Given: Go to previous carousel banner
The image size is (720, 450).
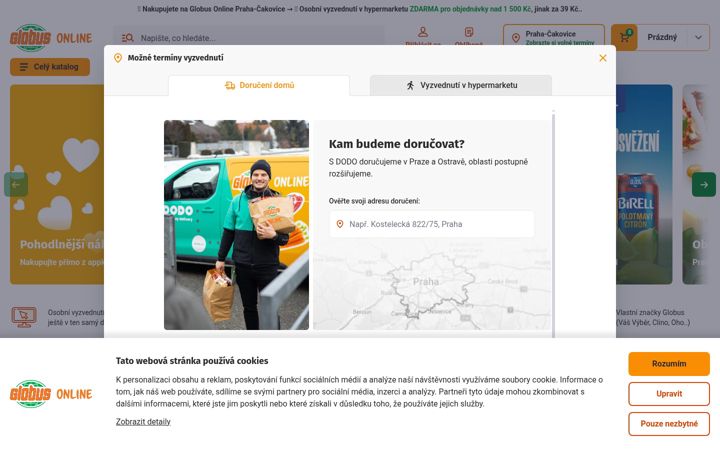Looking at the screenshot, I should 16,185.
